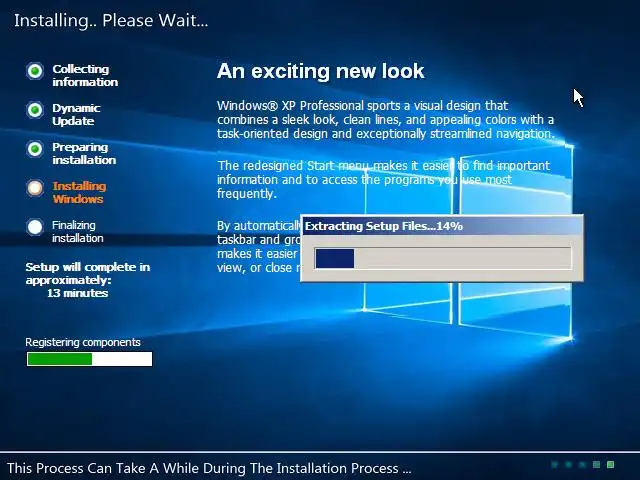Click the 'The redesigned Start menu' paragraph

384,180
